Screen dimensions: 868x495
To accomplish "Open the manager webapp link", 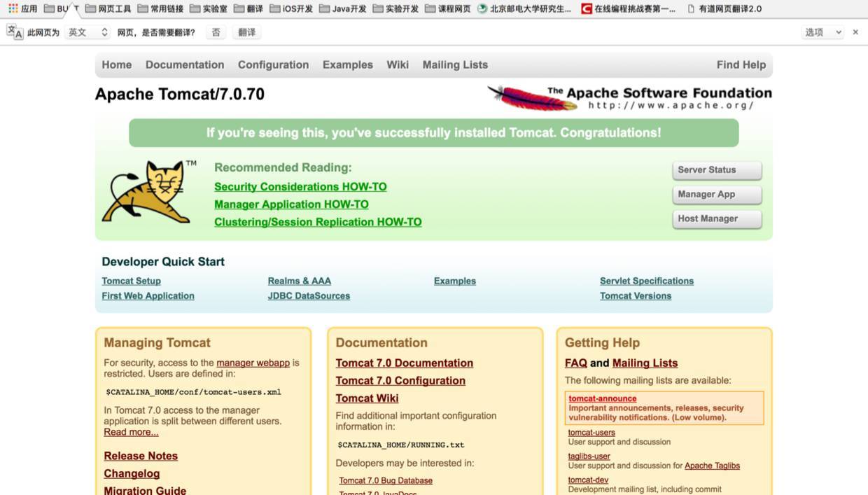I will [253, 363].
